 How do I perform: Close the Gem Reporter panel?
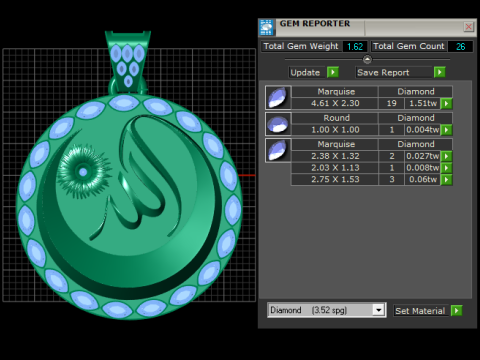click(468, 27)
